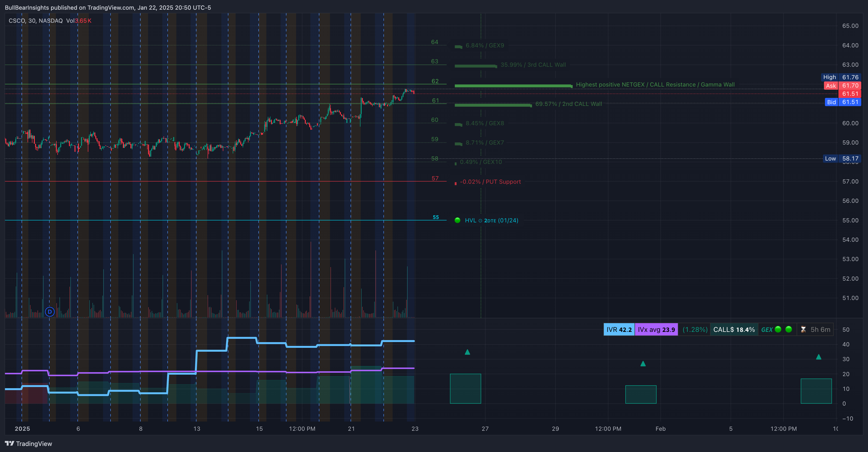Click the TradingView logo at bottom left
868x452 pixels.
[x=29, y=444]
